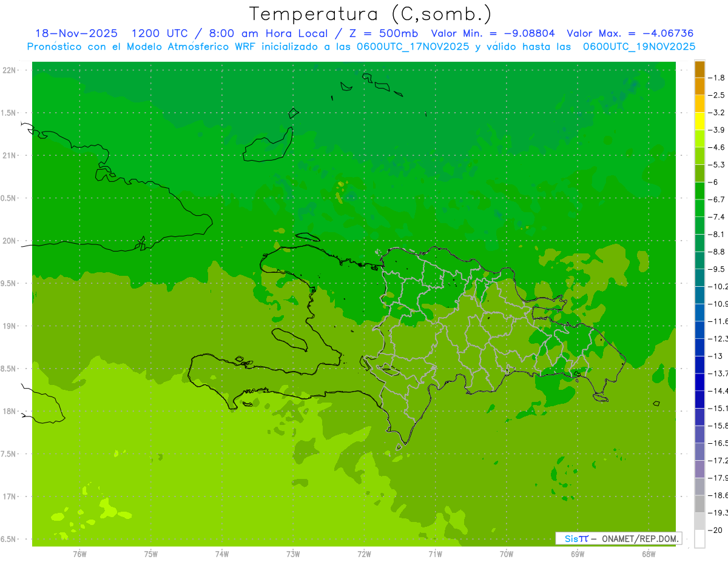The image size is (728, 562).
Task: Click the -3.2 colorbar label
Action: (718, 113)
